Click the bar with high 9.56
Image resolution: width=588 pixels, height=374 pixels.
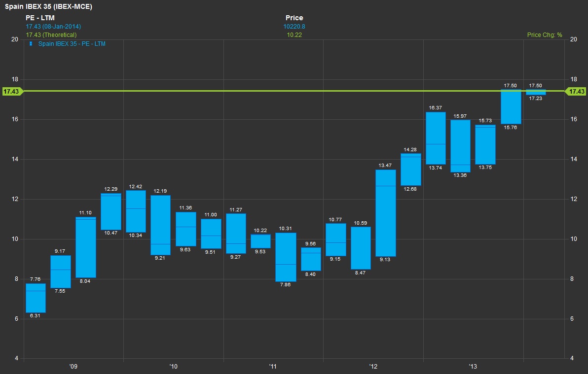pos(311,259)
